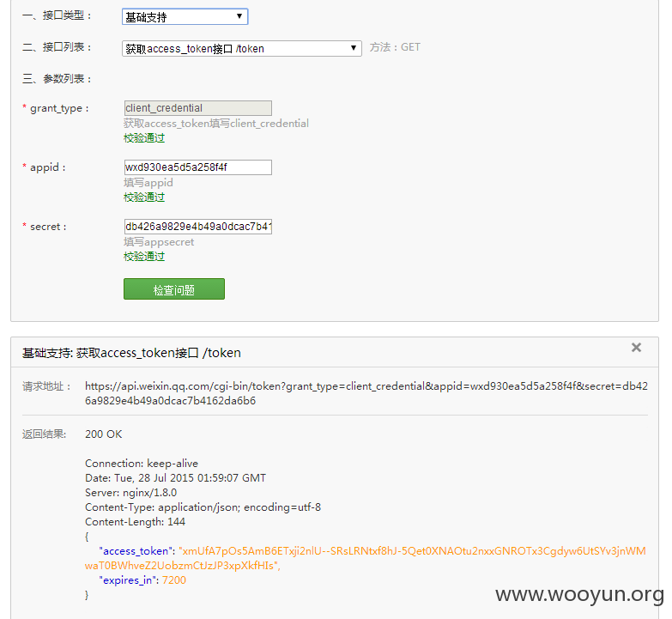
Task: Click the secret input field
Action: [x=198, y=227]
